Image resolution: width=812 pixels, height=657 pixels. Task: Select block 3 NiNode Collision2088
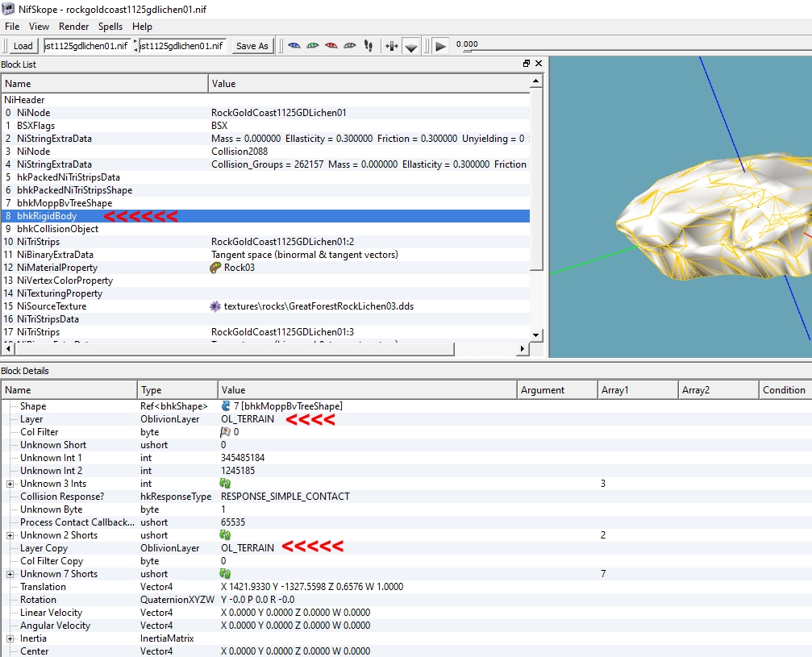pyautogui.click(x=265, y=152)
